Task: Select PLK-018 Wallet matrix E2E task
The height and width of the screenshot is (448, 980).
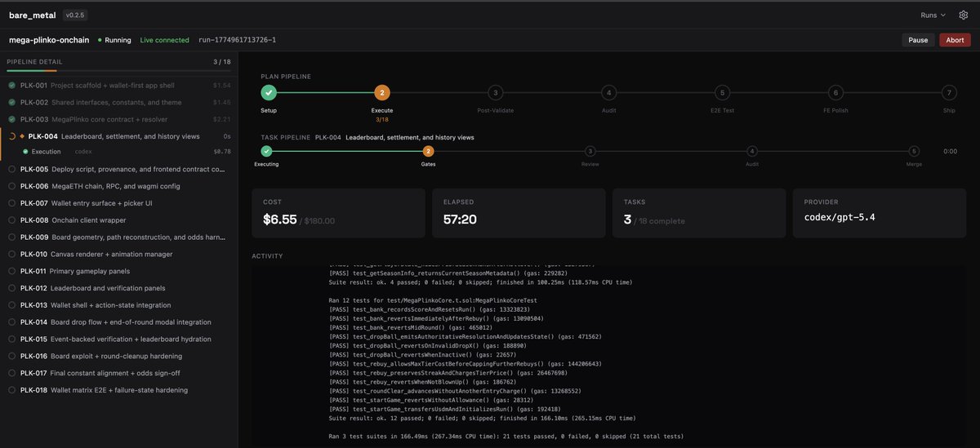Action: coord(118,390)
